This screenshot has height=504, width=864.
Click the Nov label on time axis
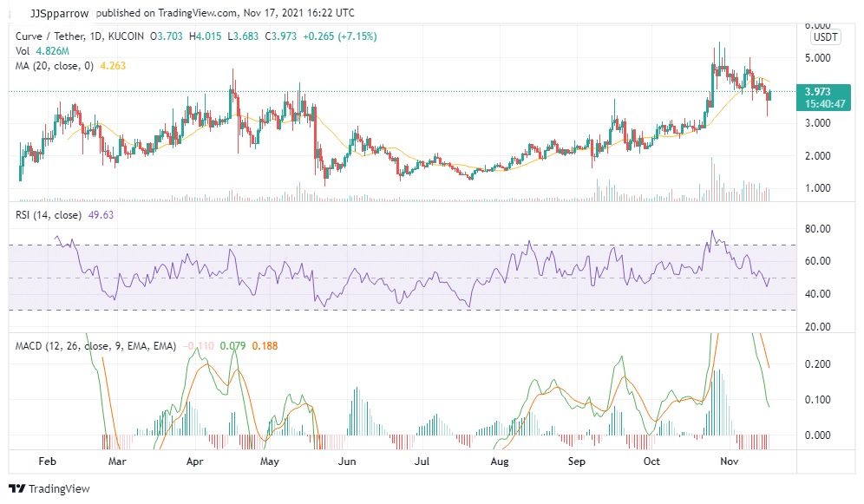coord(729,461)
